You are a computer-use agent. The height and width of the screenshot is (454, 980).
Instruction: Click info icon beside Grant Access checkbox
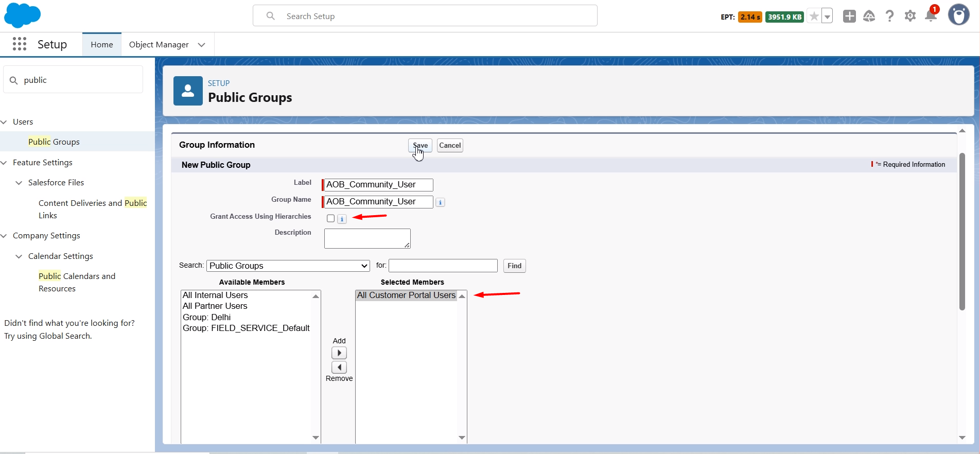click(x=342, y=219)
